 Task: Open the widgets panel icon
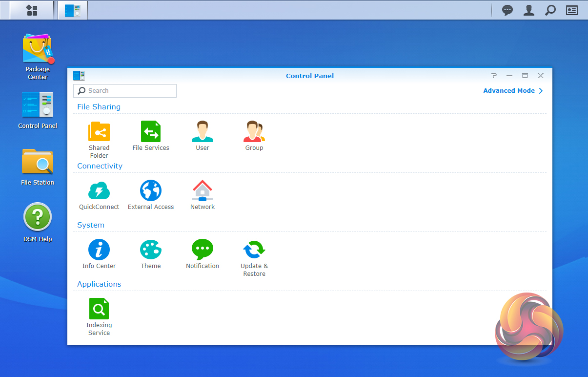coord(571,10)
